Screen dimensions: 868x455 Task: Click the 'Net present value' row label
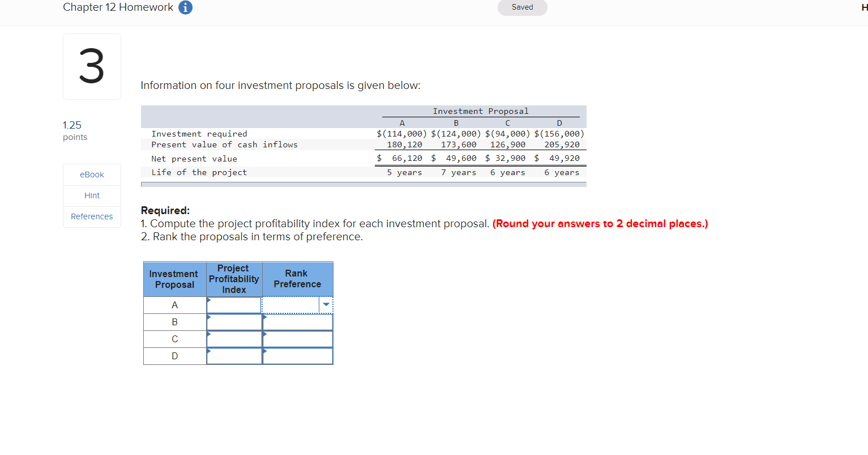point(194,159)
